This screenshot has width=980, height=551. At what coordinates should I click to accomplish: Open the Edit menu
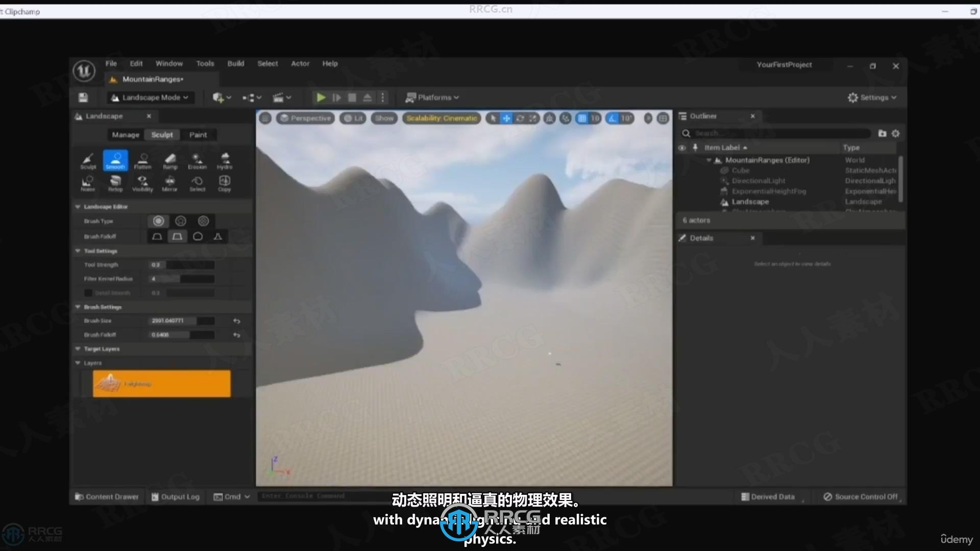point(136,64)
